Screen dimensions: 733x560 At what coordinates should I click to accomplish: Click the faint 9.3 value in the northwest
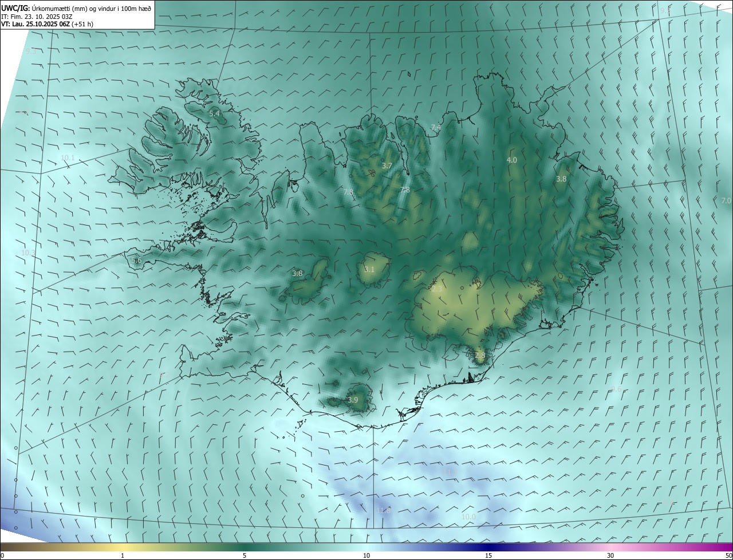pyautogui.click(x=31, y=52)
